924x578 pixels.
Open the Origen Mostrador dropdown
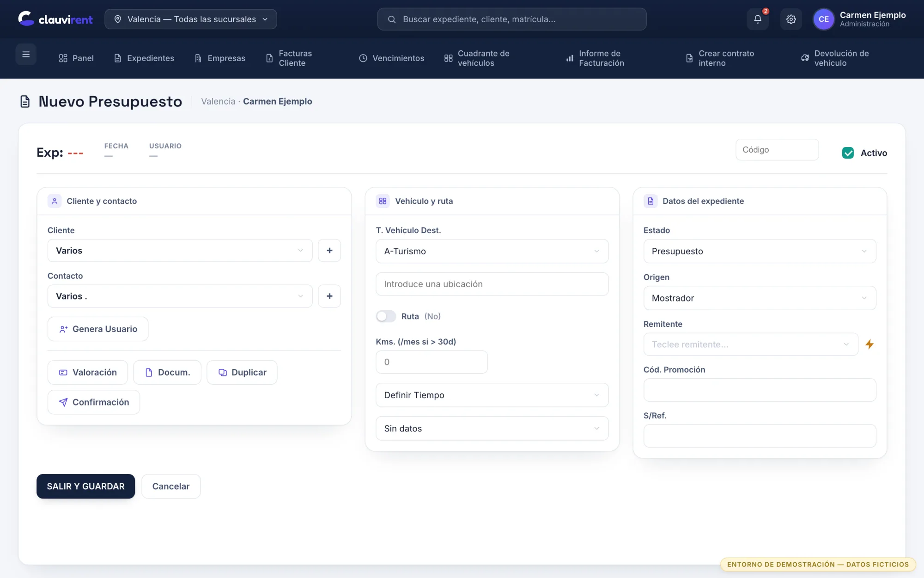point(760,298)
